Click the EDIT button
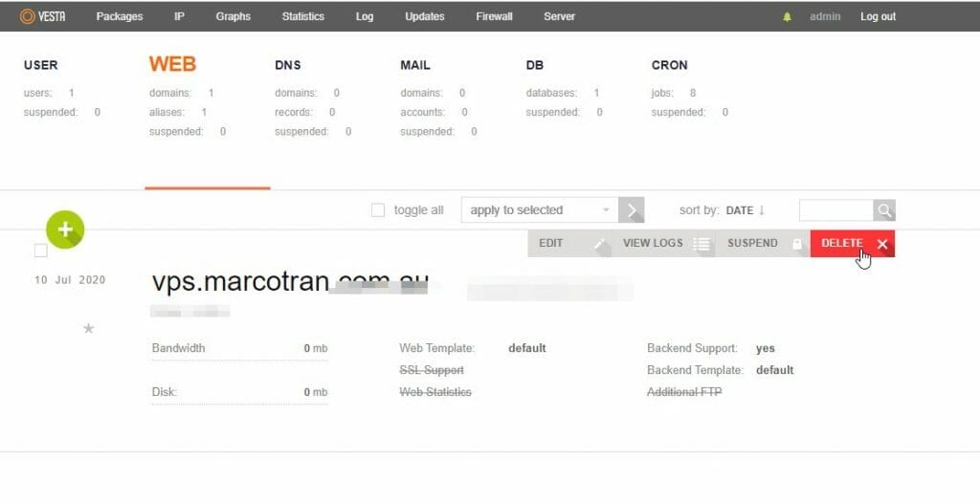This screenshot has height=504, width=980. pyautogui.click(x=569, y=244)
